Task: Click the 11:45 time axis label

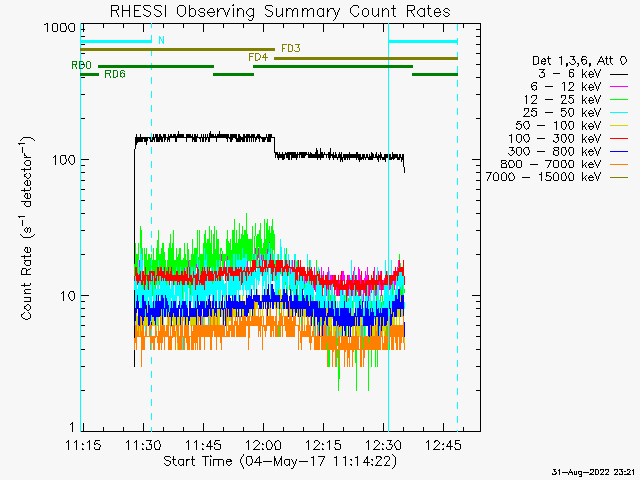Action: point(203,445)
